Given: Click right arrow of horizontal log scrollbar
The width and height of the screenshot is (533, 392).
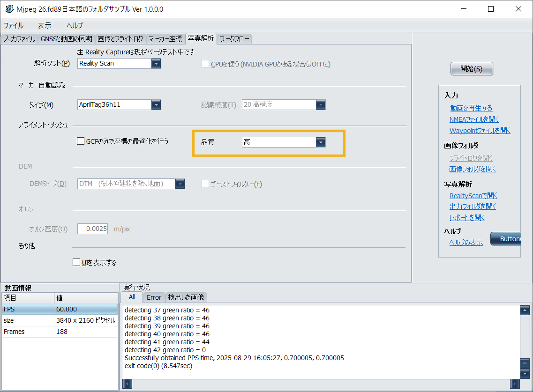Looking at the screenshot, I should tap(515, 384).
